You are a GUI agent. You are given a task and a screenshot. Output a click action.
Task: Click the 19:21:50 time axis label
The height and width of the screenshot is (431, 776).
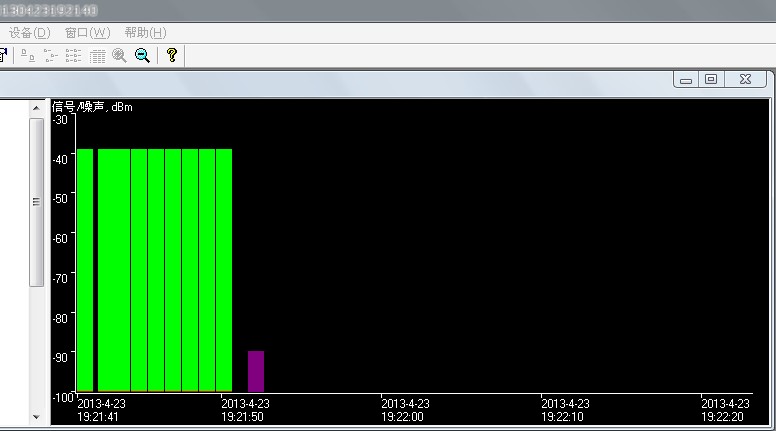click(245, 410)
